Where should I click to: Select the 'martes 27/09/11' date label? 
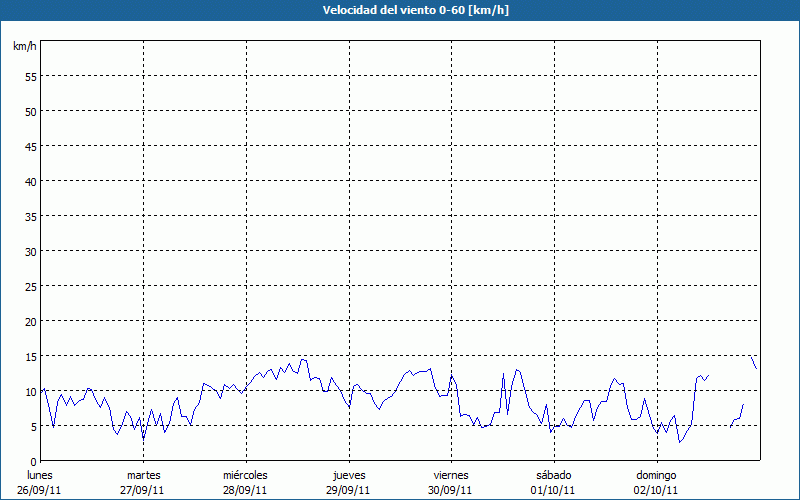pyautogui.click(x=143, y=482)
